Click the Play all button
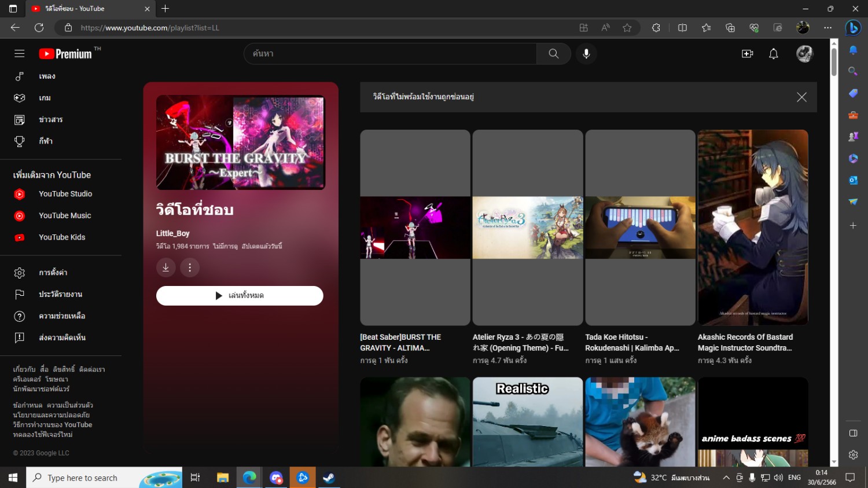This screenshot has height=488, width=868. [240, 296]
